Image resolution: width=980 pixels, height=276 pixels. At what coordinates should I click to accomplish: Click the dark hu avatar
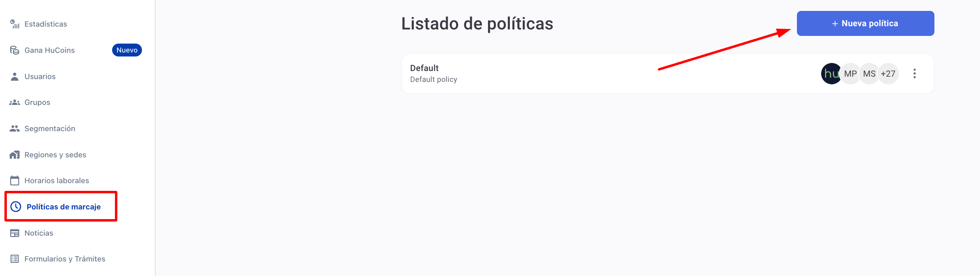[x=831, y=74]
